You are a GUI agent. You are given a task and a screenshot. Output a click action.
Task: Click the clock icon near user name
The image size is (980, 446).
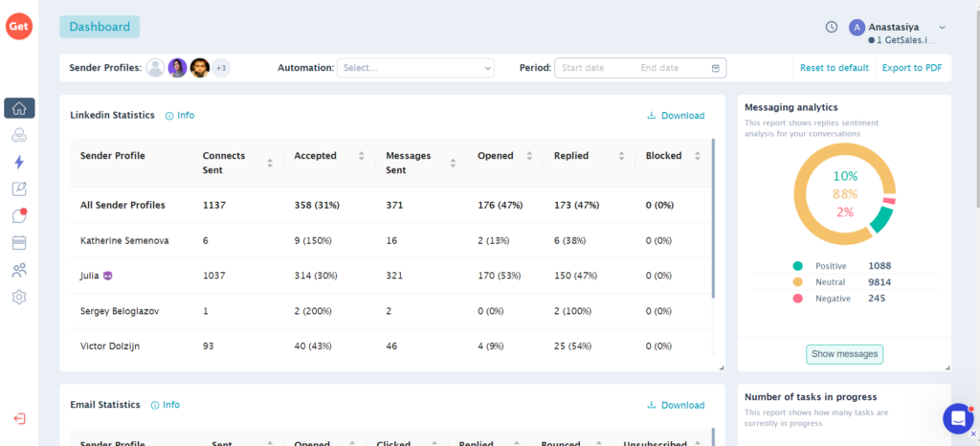(832, 27)
